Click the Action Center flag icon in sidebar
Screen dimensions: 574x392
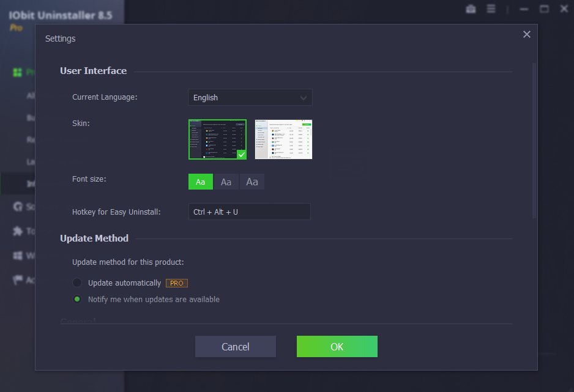click(18, 280)
